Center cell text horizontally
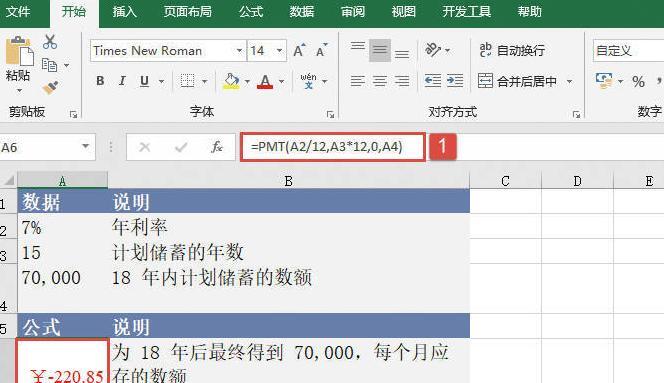Screen dimensions: 664x383 [380, 80]
